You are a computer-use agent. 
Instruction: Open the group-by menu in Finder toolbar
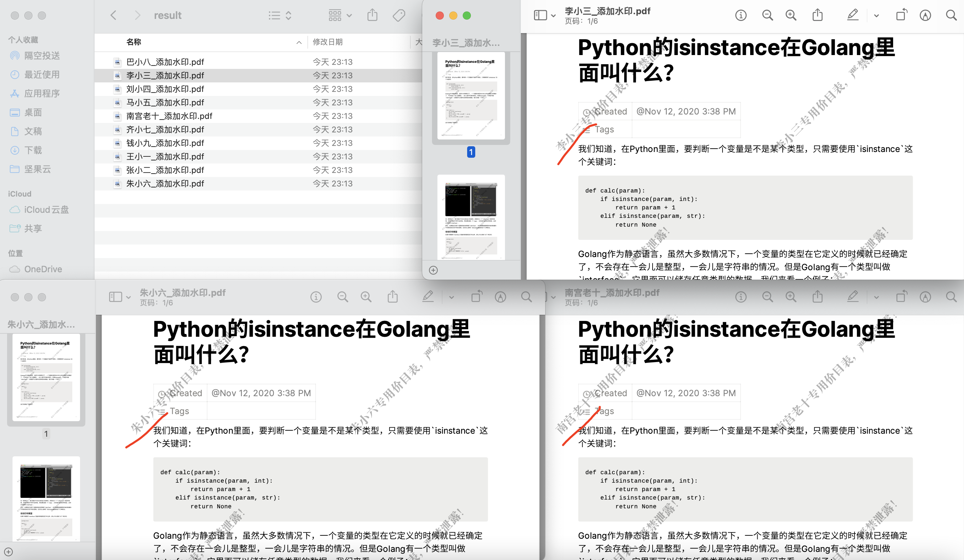click(340, 15)
